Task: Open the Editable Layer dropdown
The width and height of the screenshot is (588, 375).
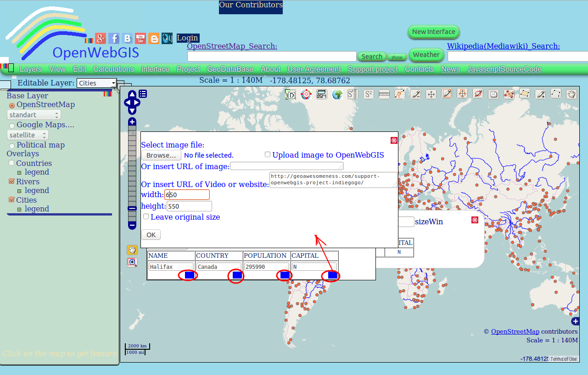Action: tap(96, 83)
